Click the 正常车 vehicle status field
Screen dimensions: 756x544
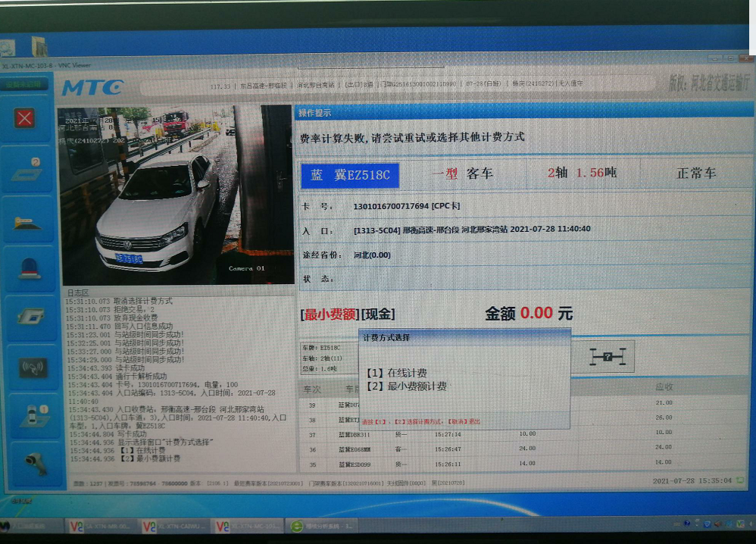coord(696,174)
